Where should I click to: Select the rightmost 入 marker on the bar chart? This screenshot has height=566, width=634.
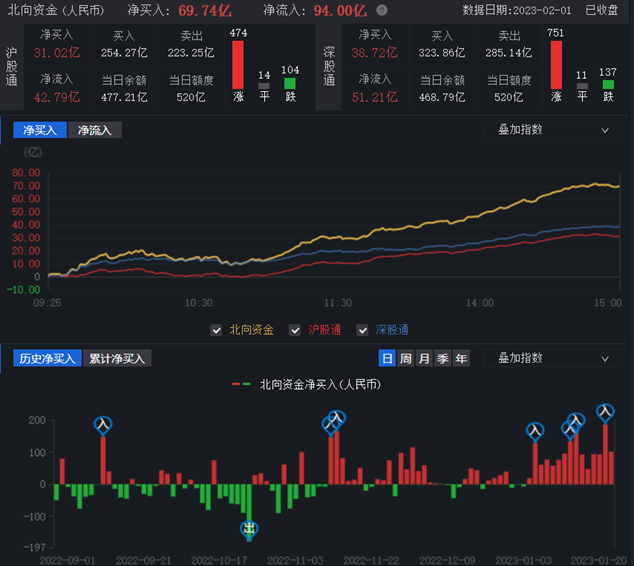(x=605, y=412)
